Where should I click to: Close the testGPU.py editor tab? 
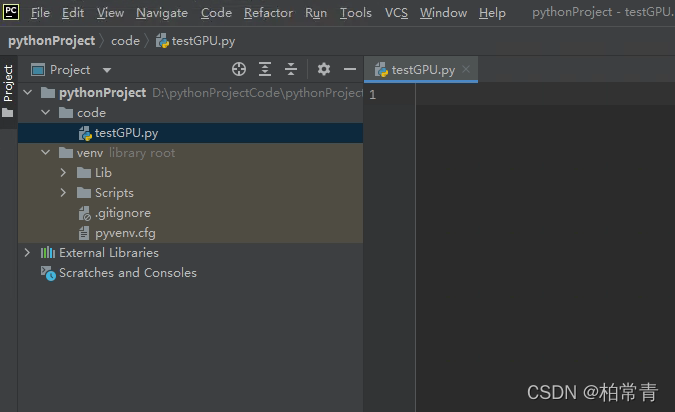pos(466,69)
